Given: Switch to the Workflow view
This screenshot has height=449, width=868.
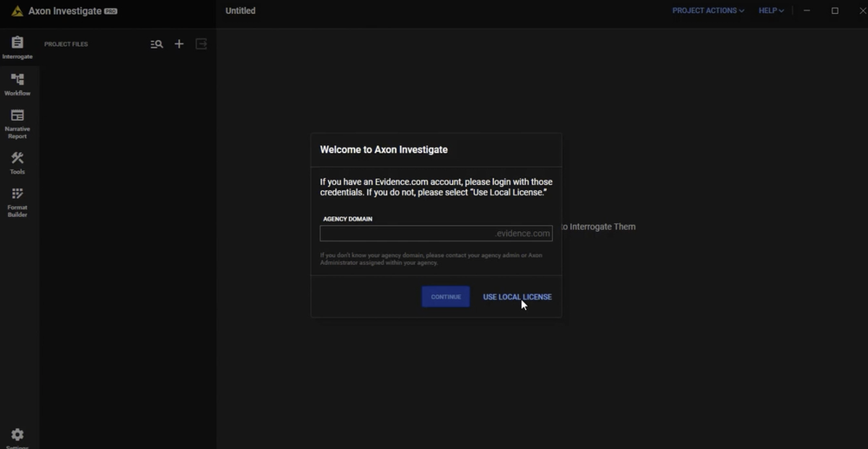Looking at the screenshot, I should (17, 85).
